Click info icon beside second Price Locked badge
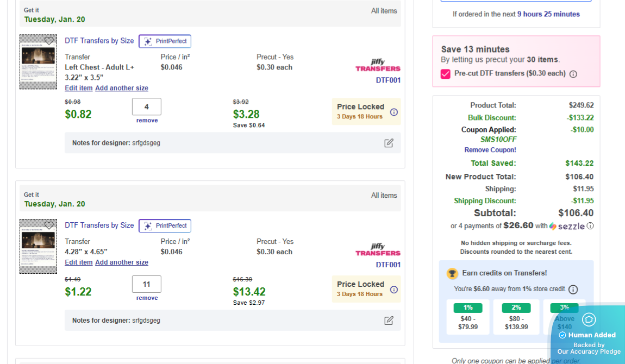 pyautogui.click(x=394, y=290)
